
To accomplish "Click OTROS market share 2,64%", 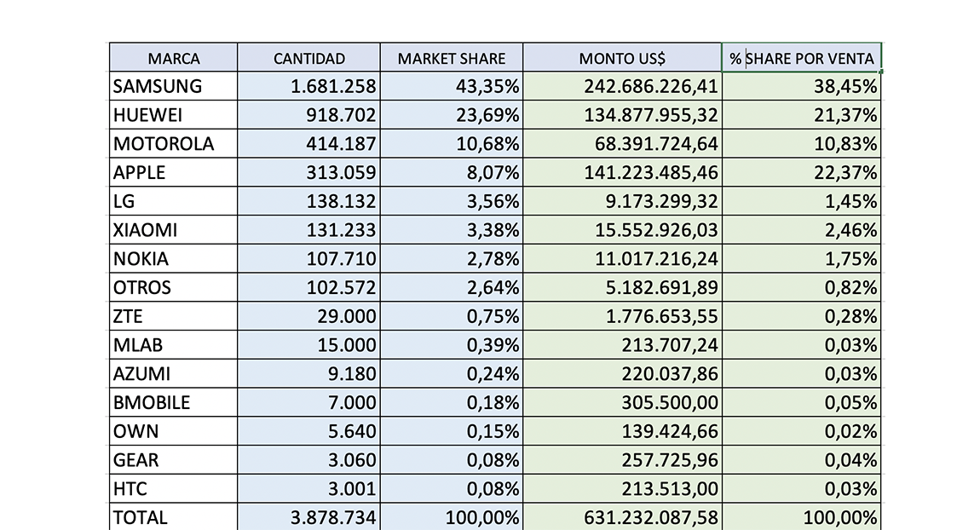I will coord(452,287).
